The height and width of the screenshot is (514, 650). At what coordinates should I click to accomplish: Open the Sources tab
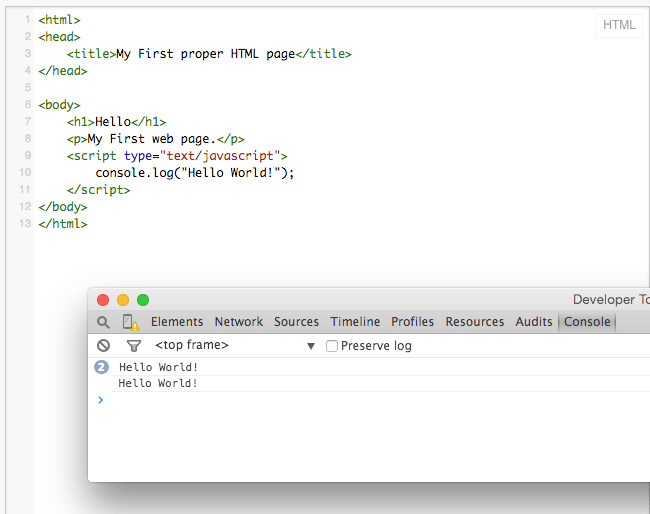pyautogui.click(x=296, y=322)
